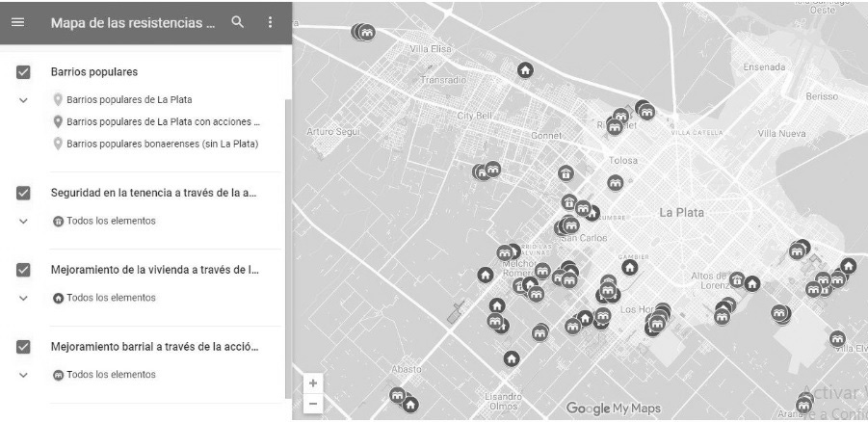
Task: Collapse the Mejoramiento de la vivienda chevron
Action: click(x=24, y=298)
